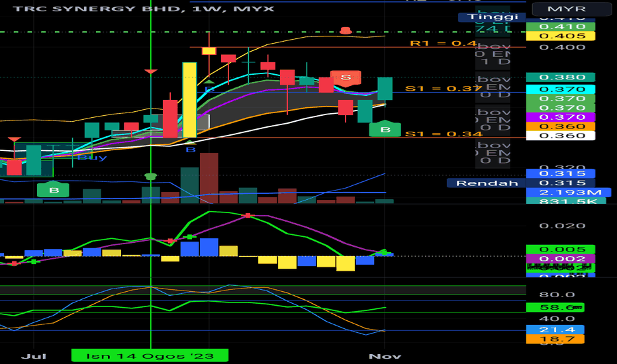Click the red S sell signal marker
This screenshot has height=364, width=617.
click(346, 77)
